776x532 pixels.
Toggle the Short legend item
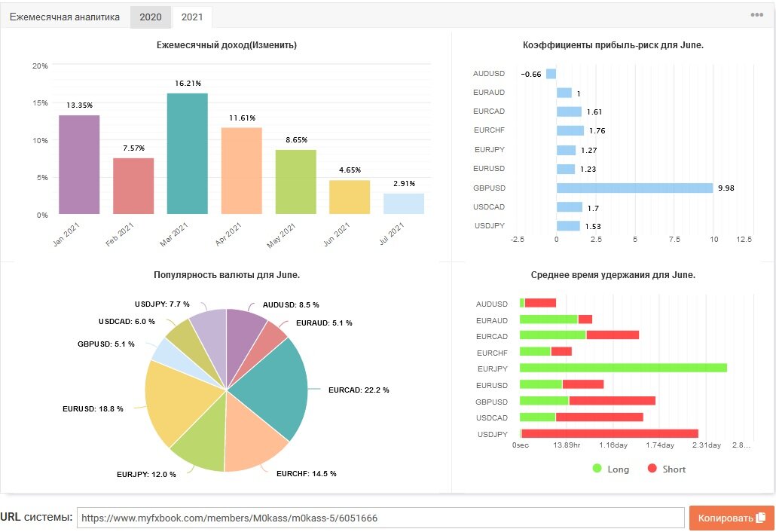coord(667,469)
